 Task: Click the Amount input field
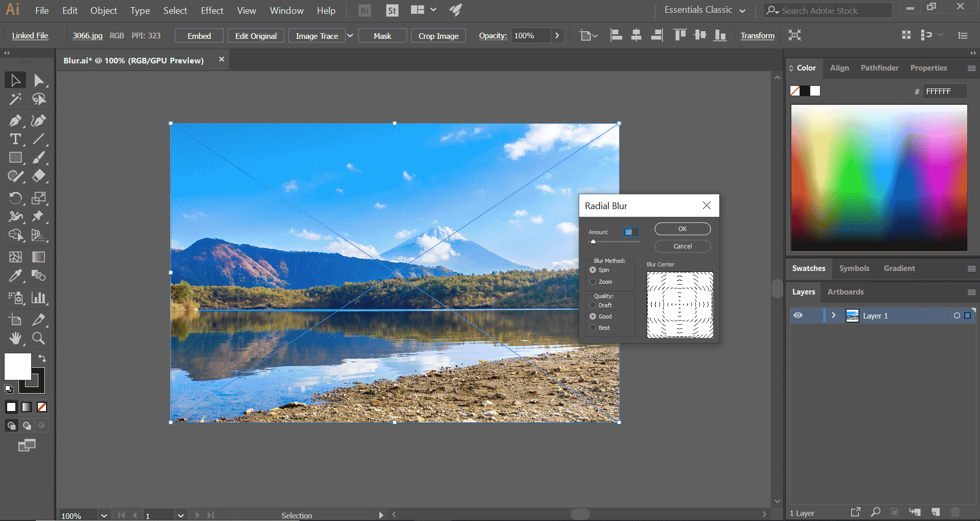pos(630,232)
